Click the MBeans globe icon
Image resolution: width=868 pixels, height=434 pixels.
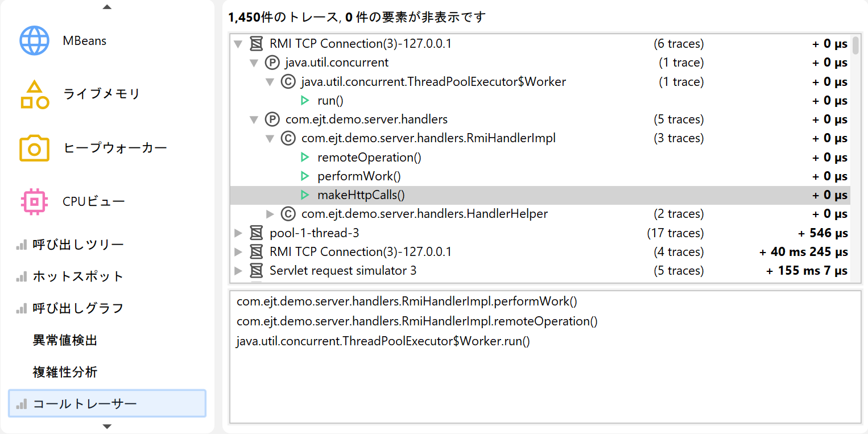[35, 41]
